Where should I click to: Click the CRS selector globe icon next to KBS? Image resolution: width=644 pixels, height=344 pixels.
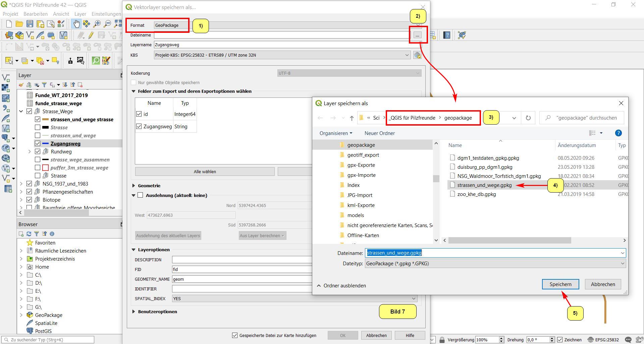(x=417, y=55)
